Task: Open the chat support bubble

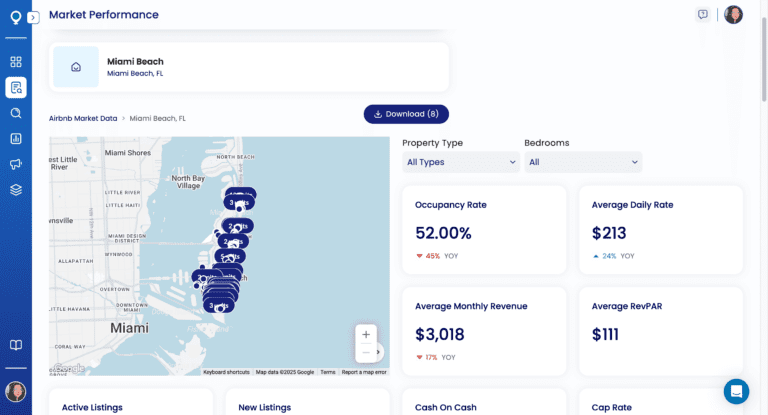Action: point(736,391)
